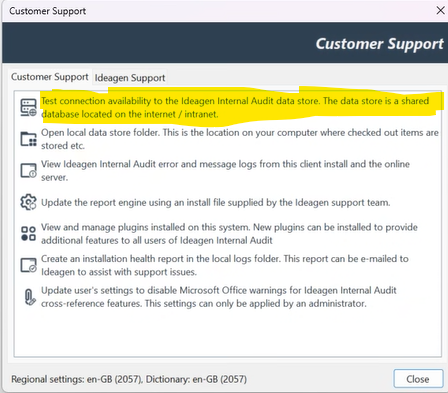The image size is (448, 393).
Task: Click the Microsoft Office warnings paperclip icon
Action: tap(30, 297)
